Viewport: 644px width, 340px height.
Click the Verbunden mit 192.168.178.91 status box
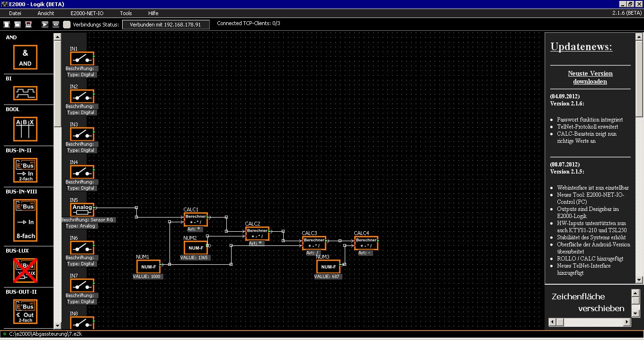point(165,24)
